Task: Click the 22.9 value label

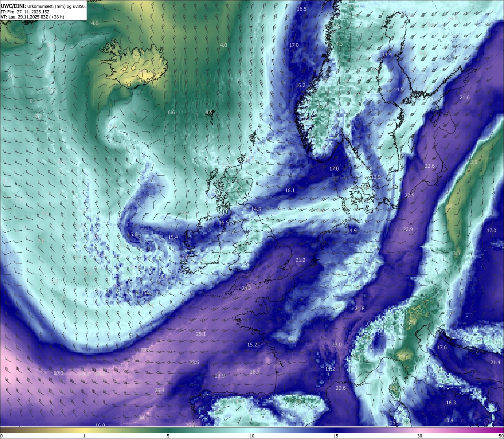Action: (408, 230)
